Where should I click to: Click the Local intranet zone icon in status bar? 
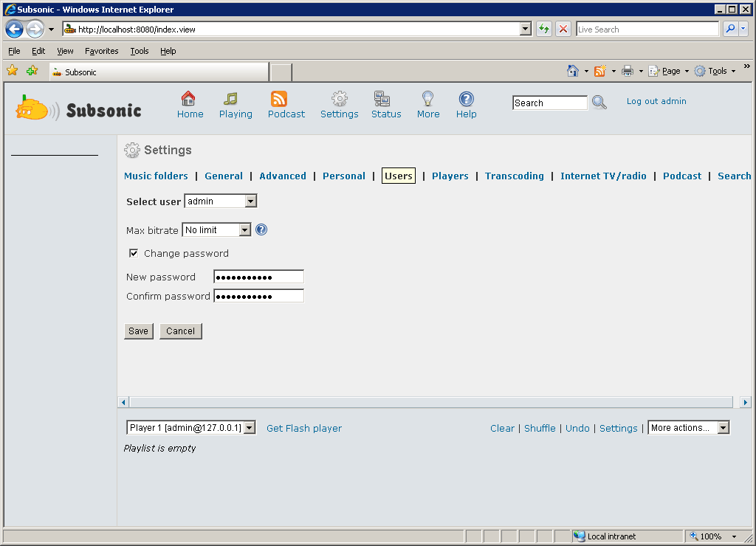tap(579, 536)
